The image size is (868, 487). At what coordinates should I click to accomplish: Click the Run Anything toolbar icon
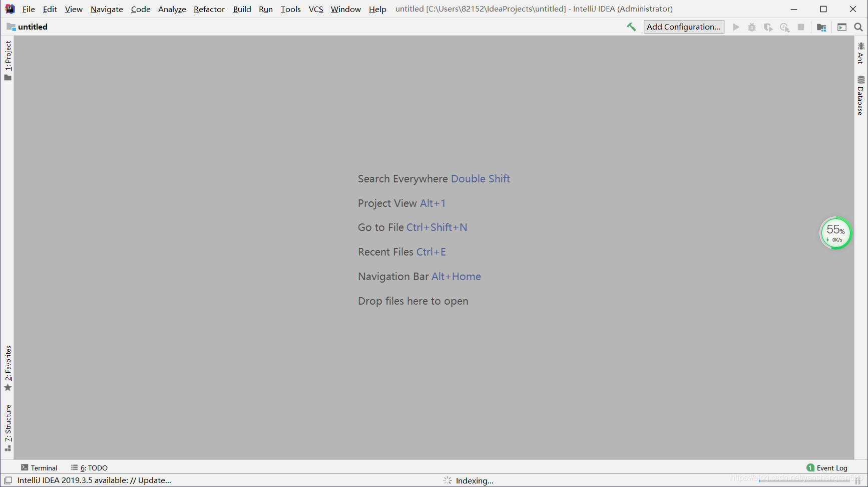pos(842,27)
